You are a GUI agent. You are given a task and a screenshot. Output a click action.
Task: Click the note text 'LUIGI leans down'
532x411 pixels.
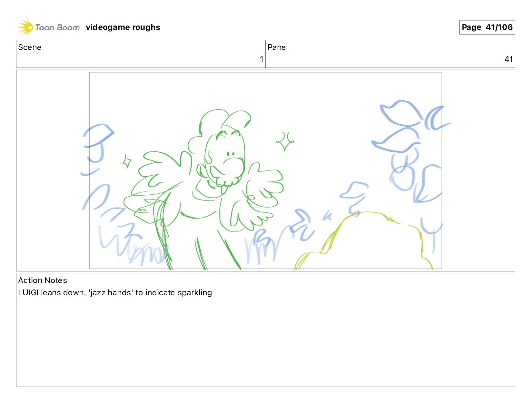(52, 293)
